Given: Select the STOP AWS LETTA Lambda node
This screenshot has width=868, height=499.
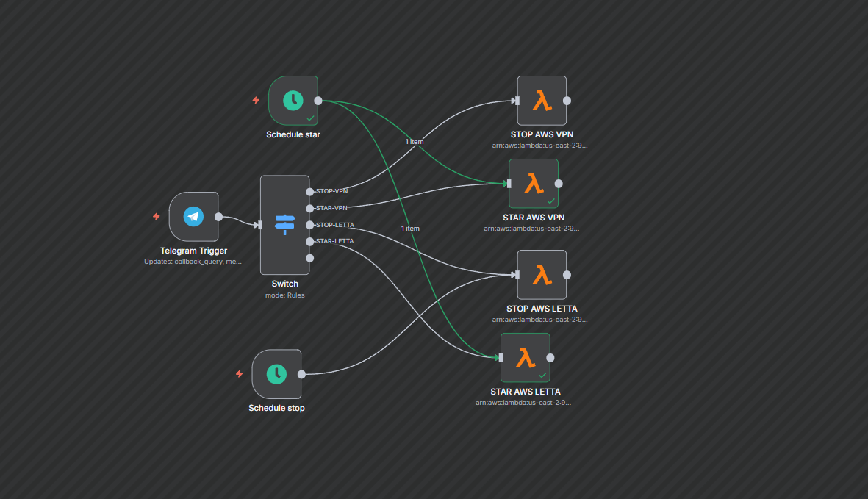Looking at the screenshot, I should point(542,275).
